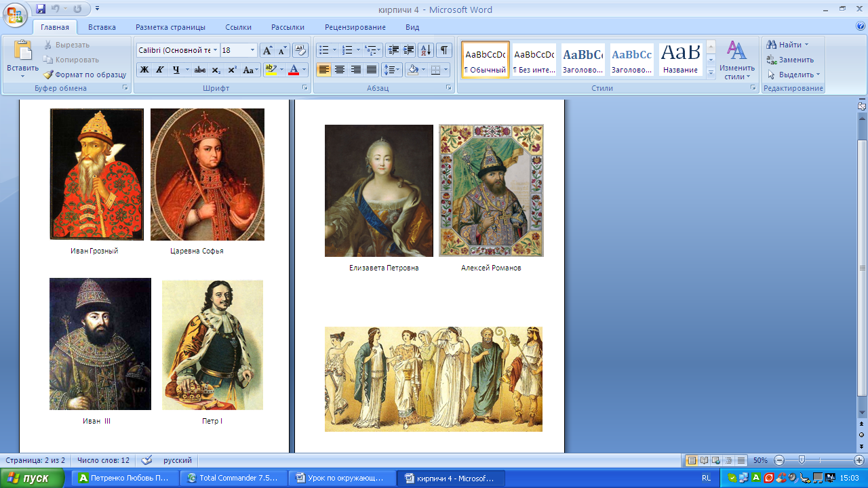Screen dimensions: 868x488
Task: Click Print Layout view icon
Action: pyautogui.click(x=692, y=460)
